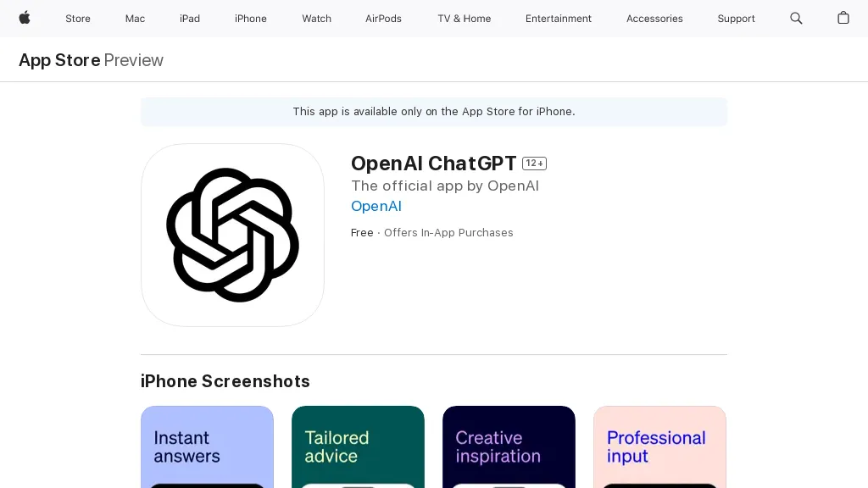Open the Entertainment menu item
868x488 pixels.
point(559,19)
